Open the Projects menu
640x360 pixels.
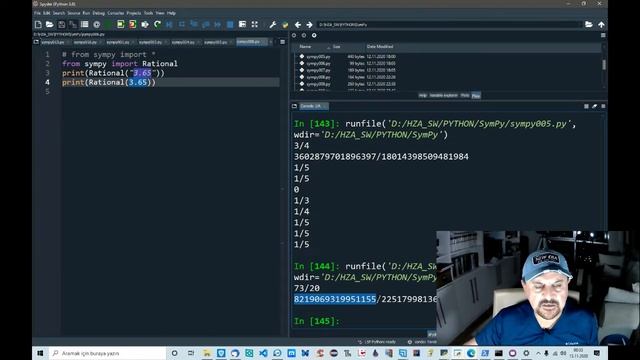133,13
